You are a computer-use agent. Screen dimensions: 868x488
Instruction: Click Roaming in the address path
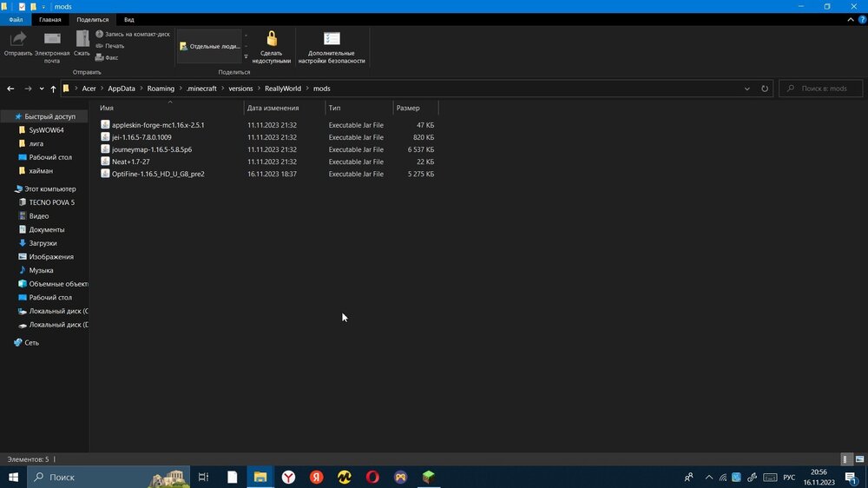161,89
